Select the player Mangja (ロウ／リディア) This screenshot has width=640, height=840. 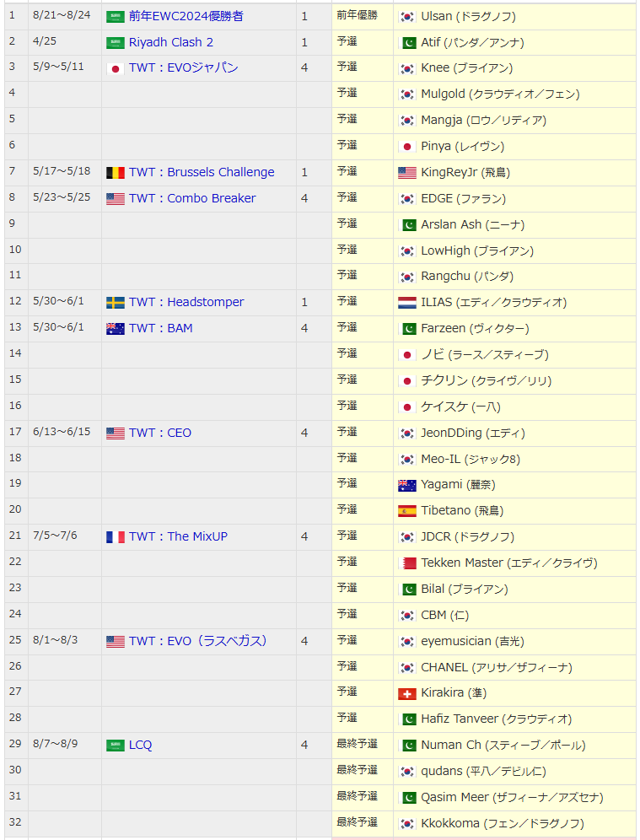pyautogui.click(x=484, y=120)
